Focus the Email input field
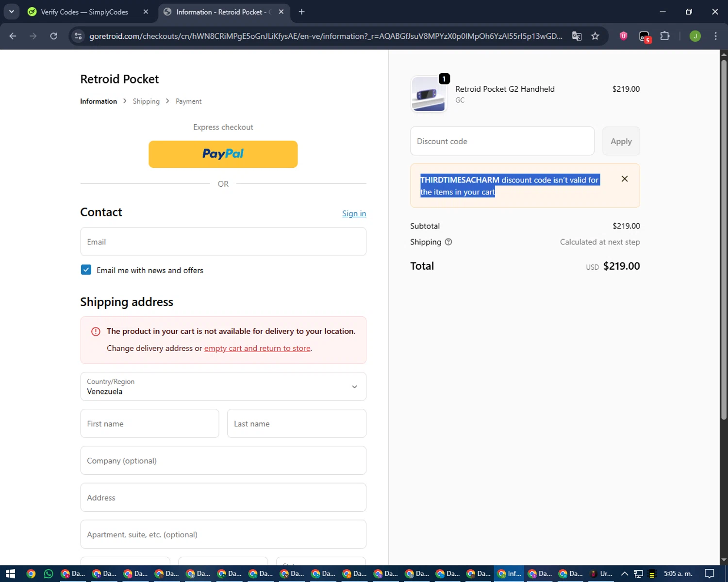Image resolution: width=728 pixels, height=582 pixels. coord(223,242)
